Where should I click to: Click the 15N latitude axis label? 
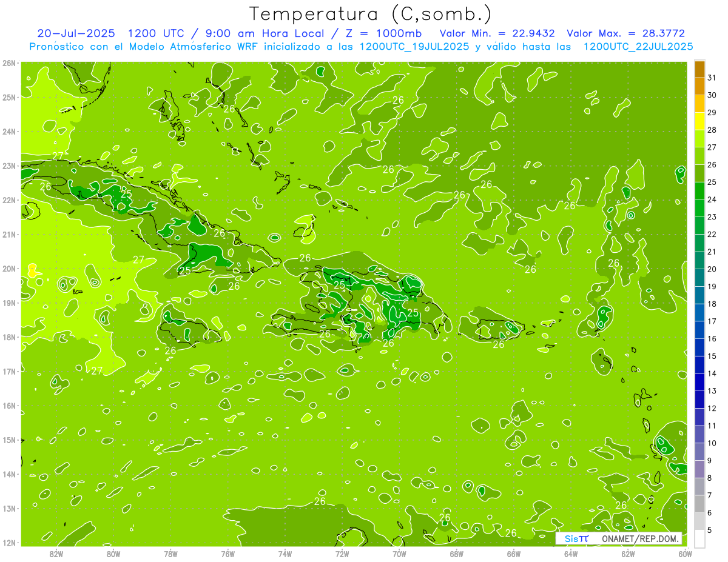[x=8, y=440]
